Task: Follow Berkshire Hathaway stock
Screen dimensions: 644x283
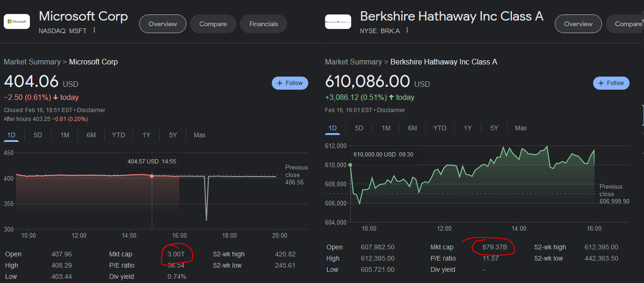Action: click(611, 83)
